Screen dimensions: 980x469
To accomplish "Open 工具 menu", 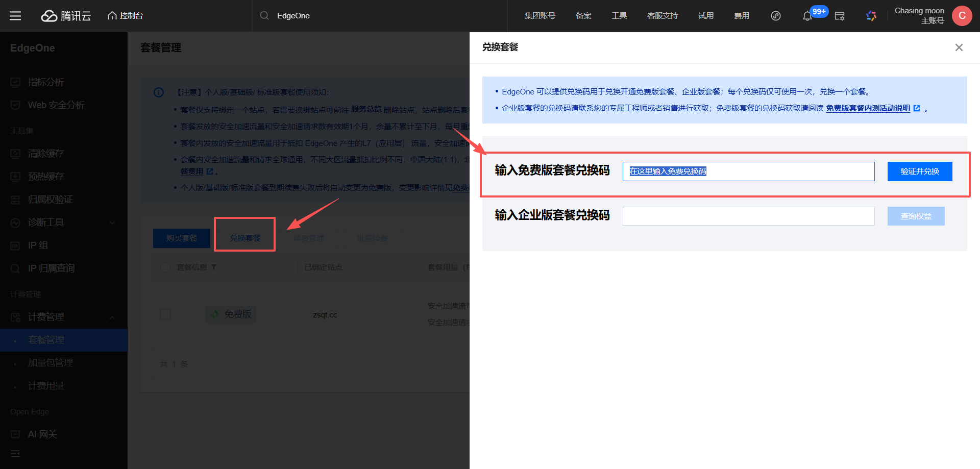I will pos(619,16).
